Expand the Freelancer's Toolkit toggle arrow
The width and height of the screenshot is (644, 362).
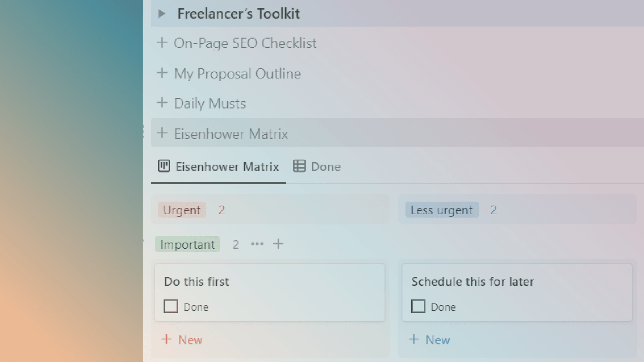162,13
